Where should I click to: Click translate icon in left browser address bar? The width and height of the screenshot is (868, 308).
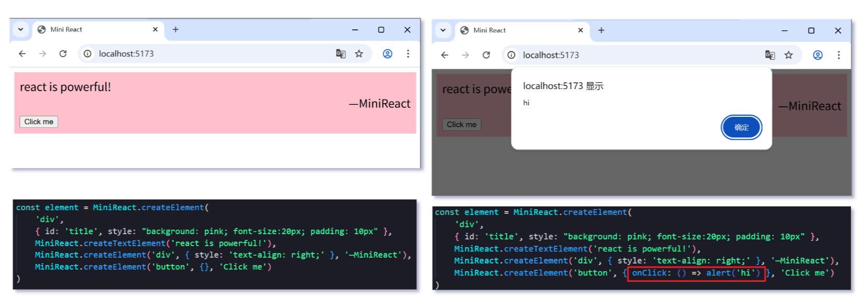click(x=341, y=53)
